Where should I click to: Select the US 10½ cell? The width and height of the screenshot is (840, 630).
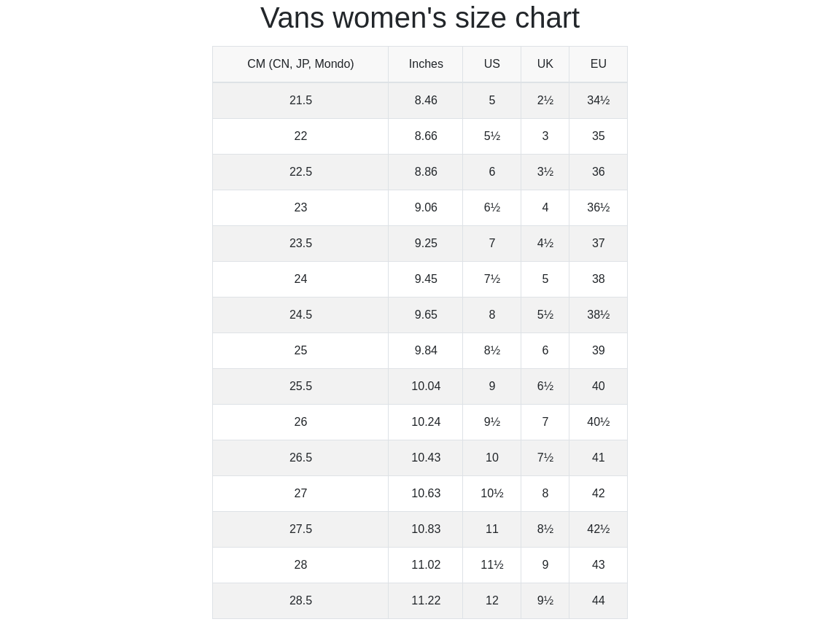tap(492, 494)
